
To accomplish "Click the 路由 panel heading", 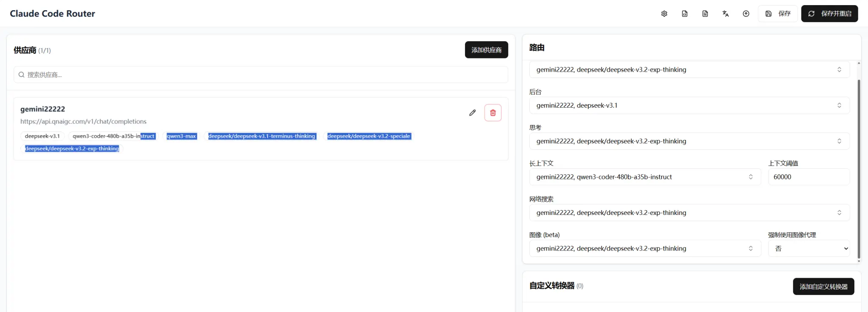I will click(x=537, y=47).
